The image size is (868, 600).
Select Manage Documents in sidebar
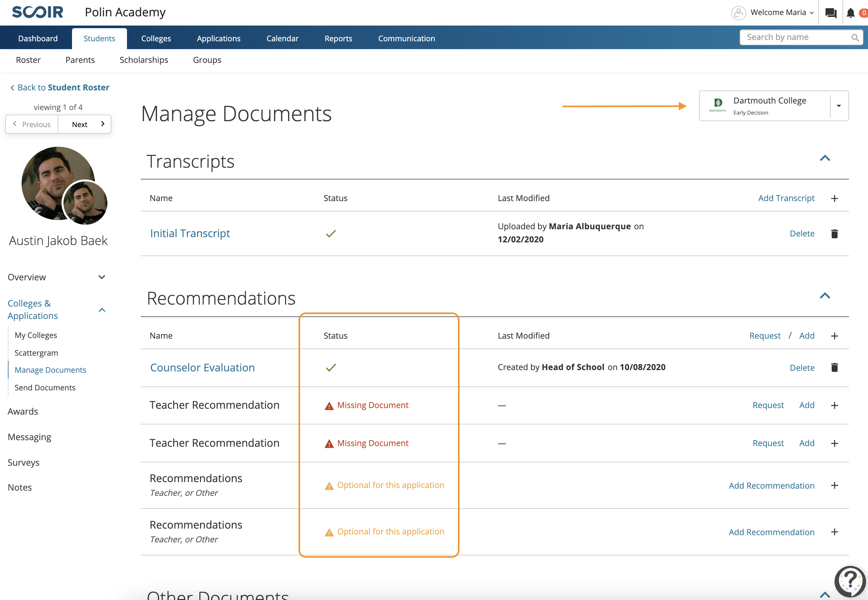tap(50, 370)
